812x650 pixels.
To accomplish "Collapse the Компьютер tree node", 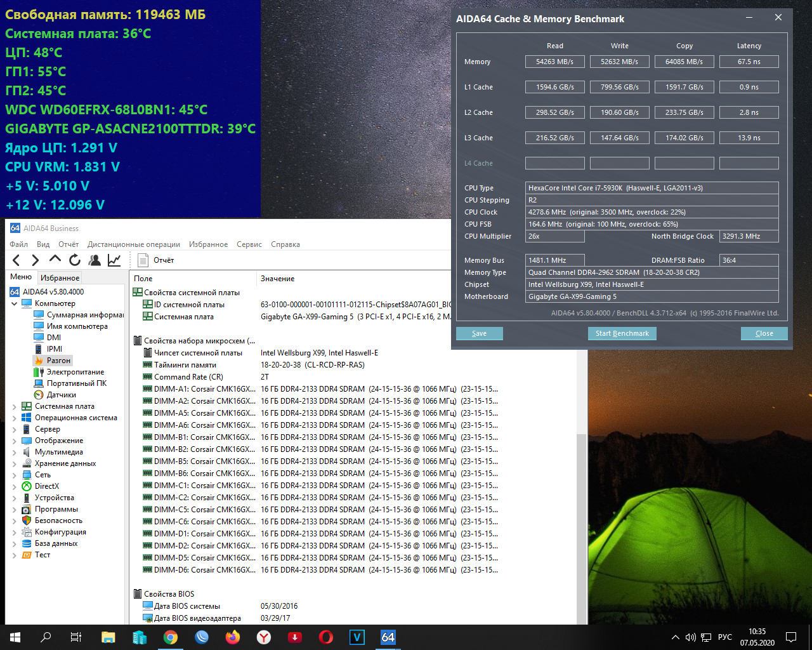I will click(x=15, y=303).
